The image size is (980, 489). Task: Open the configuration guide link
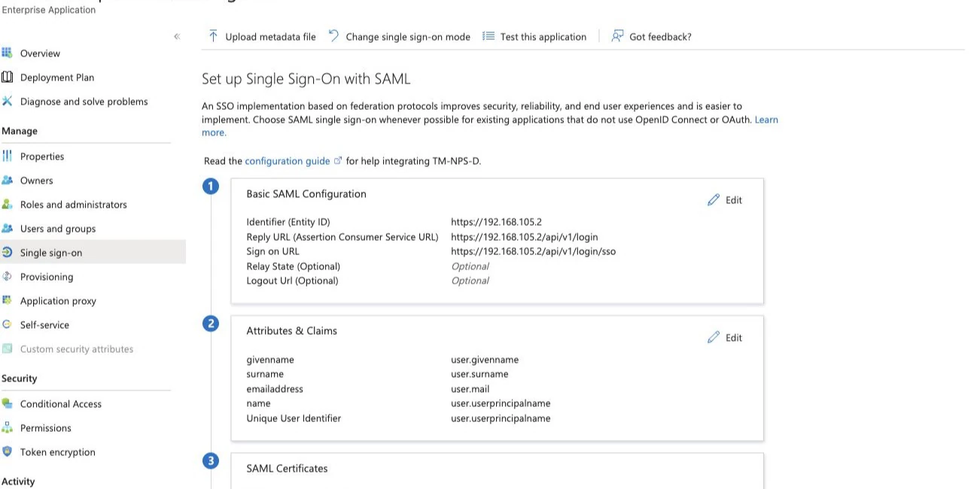tap(288, 161)
